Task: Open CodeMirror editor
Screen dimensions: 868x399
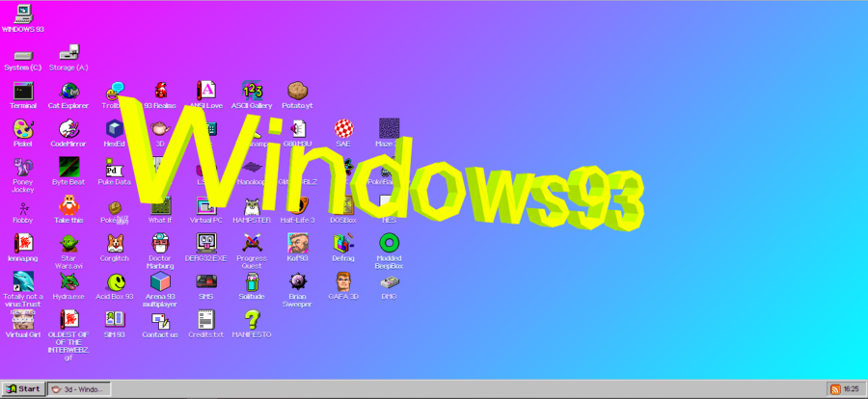Action: coord(69,128)
